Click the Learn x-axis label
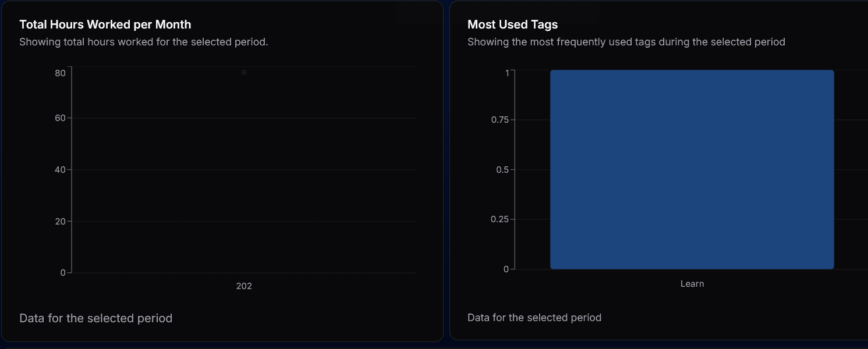The image size is (868, 349). coord(692,284)
